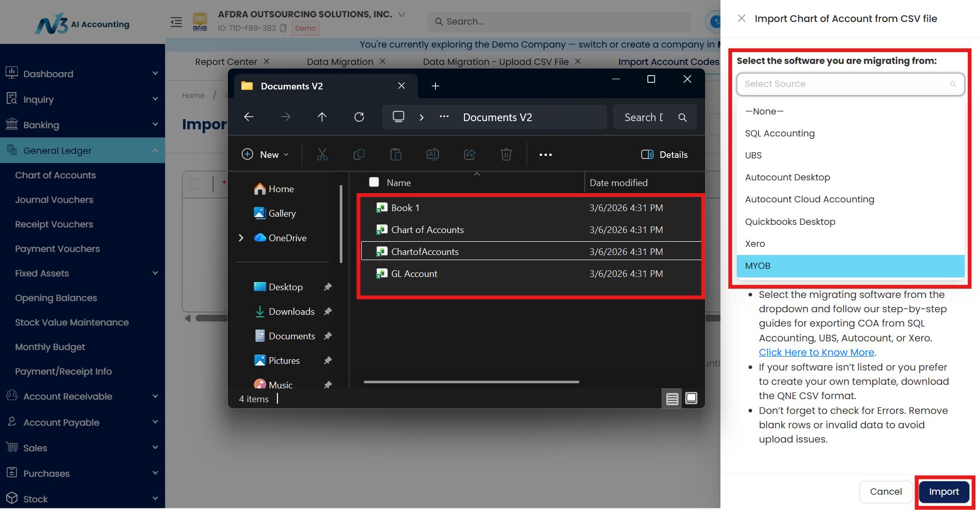The width and height of the screenshot is (980, 510).
Task: Click the Copy icon in explorer toolbar
Action: click(x=359, y=154)
